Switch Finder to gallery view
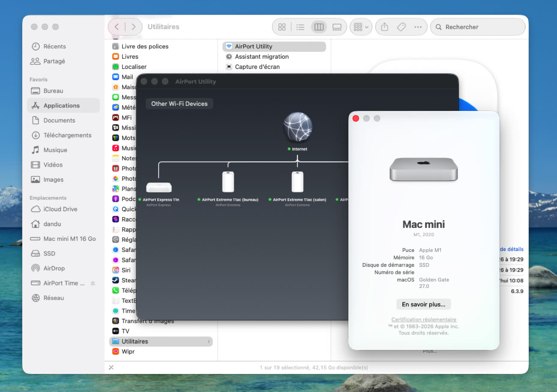The width and height of the screenshot is (557, 392). coord(337,27)
